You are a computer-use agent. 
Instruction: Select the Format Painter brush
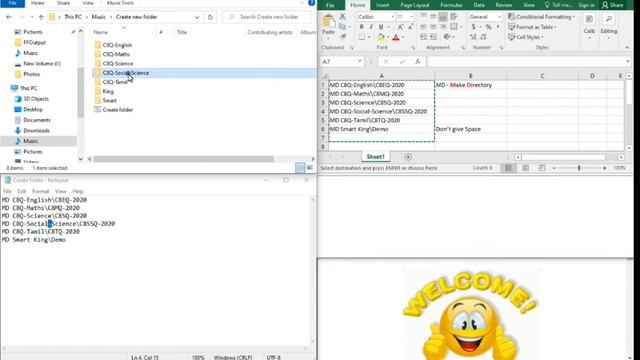click(x=342, y=37)
